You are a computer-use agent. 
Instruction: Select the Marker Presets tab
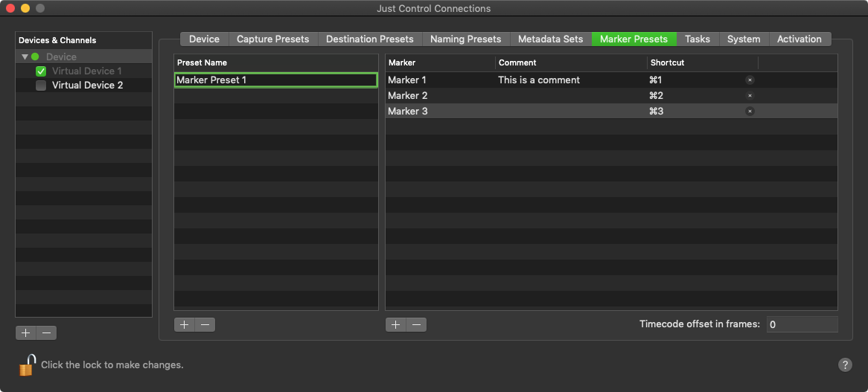(x=634, y=39)
